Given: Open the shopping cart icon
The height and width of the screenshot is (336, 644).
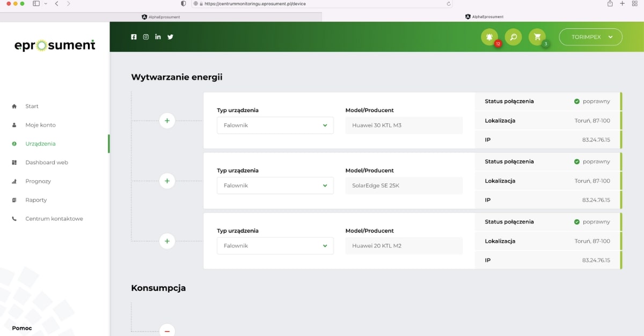Looking at the screenshot, I should (x=537, y=37).
